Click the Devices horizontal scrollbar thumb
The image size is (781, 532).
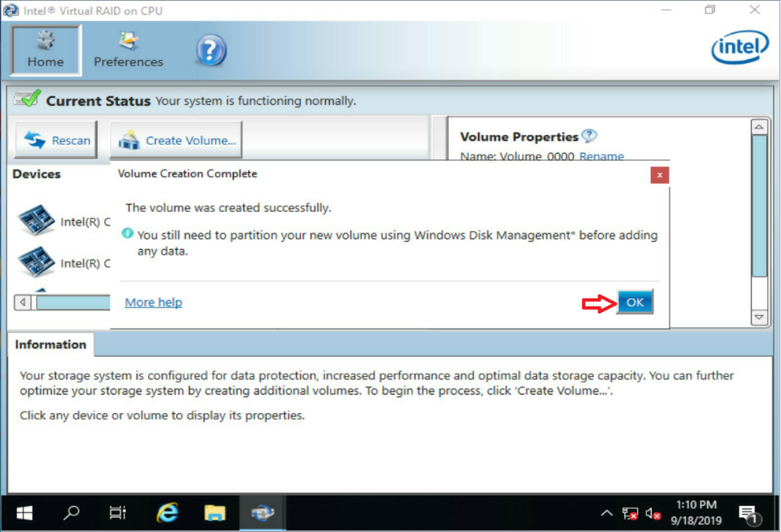(73, 302)
